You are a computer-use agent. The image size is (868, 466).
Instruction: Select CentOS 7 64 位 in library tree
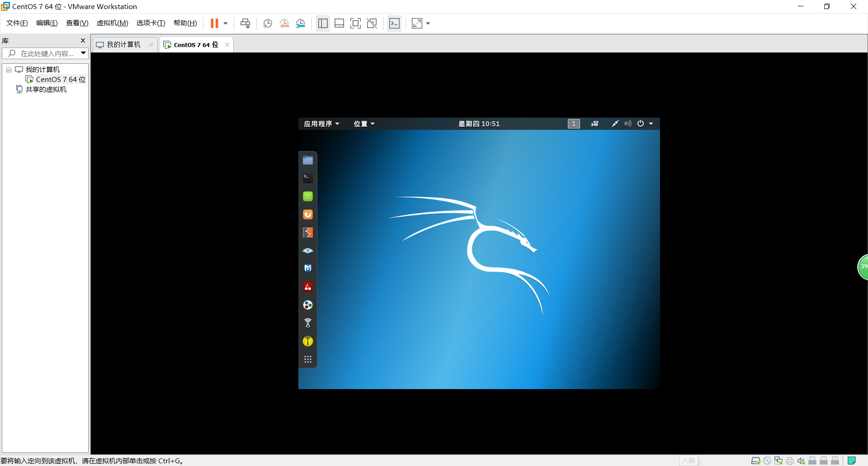(x=61, y=79)
